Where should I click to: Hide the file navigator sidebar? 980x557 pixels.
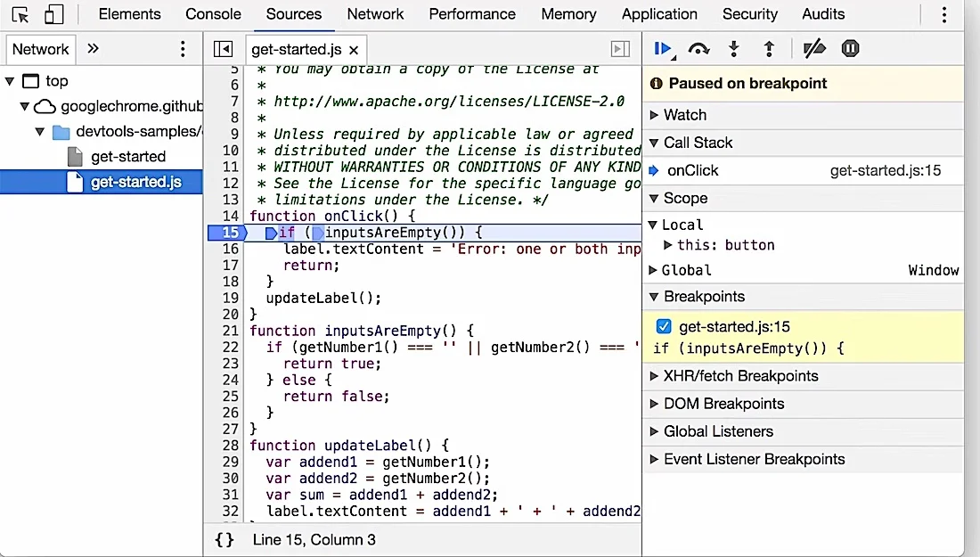point(223,49)
